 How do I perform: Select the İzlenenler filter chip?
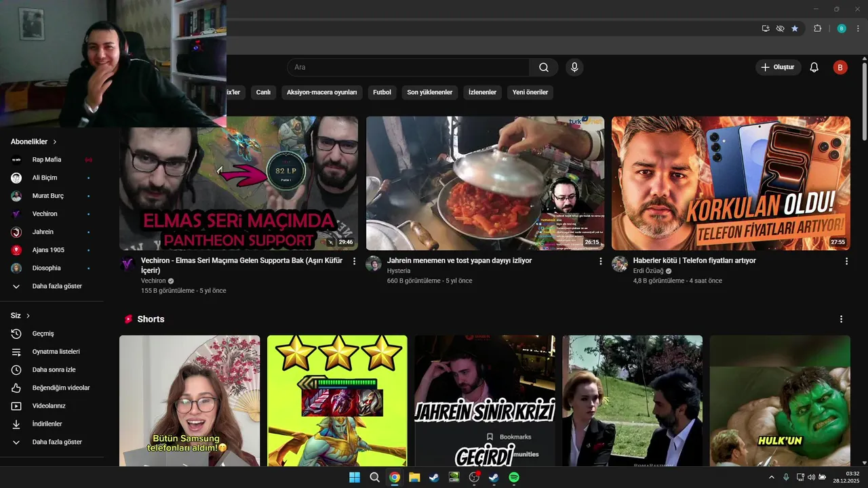[482, 92]
